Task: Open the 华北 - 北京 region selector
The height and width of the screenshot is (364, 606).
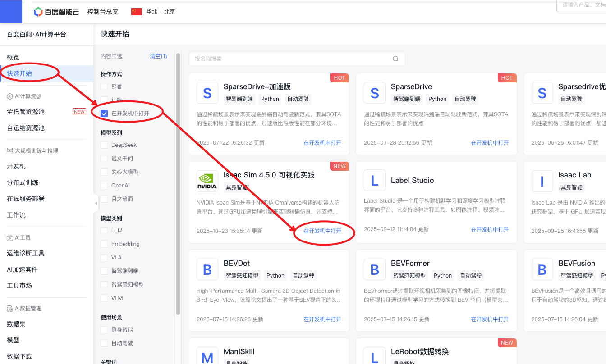Action: point(161,12)
